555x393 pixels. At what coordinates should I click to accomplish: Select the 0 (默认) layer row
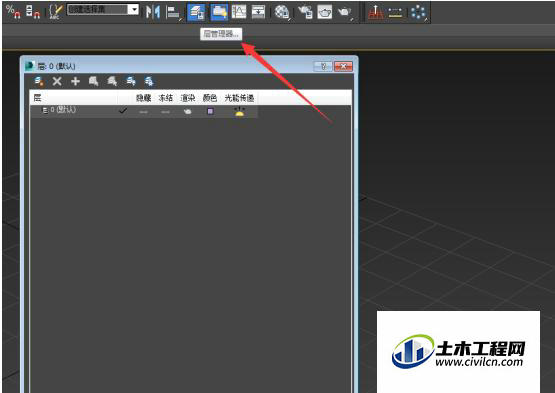tap(144, 111)
